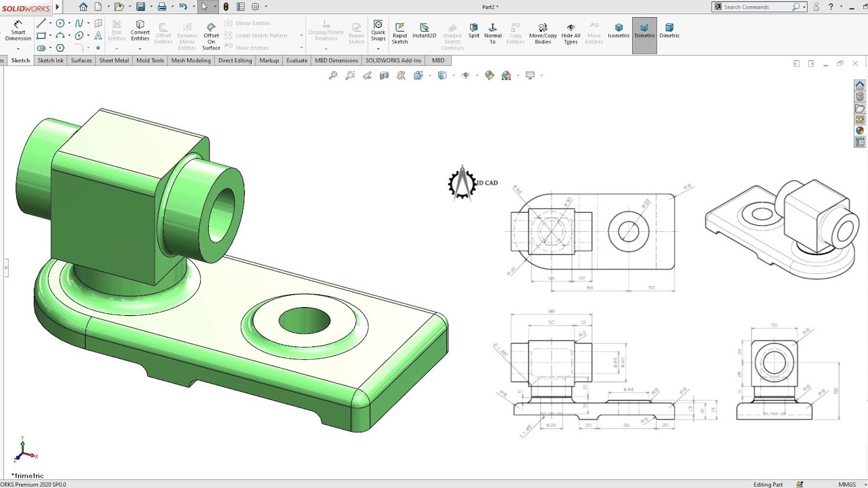Image resolution: width=868 pixels, height=488 pixels.
Task: Open the Design Library task pane tab
Action: pos(860,97)
